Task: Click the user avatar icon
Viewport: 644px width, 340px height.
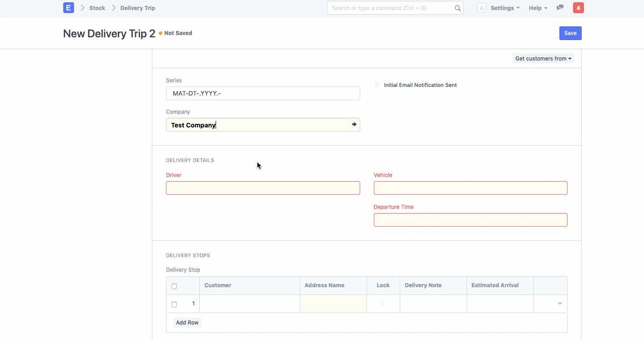Action: click(x=481, y=8)
